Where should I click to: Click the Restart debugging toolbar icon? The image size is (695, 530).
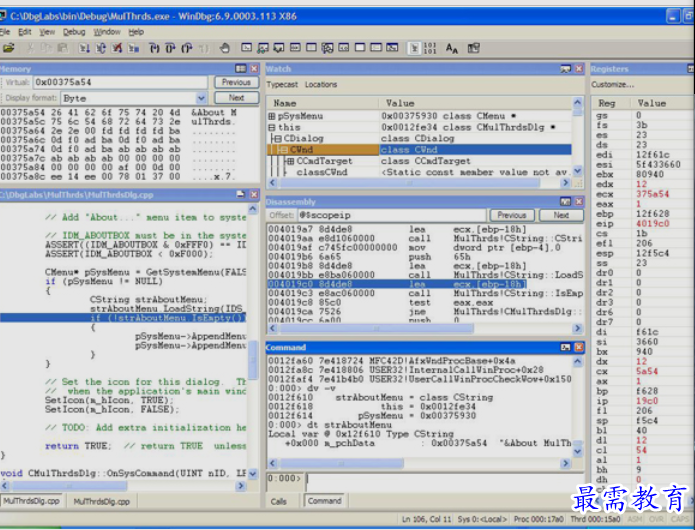pyautogui.click(x=101, y=48)
